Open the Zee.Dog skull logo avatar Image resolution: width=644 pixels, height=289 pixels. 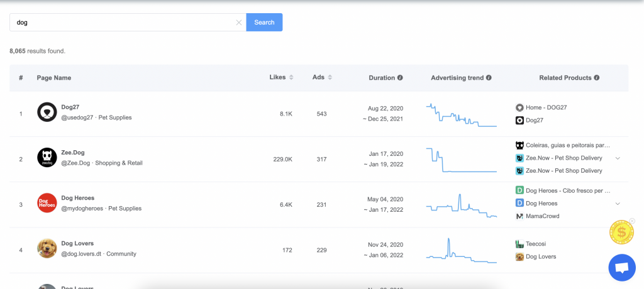tap(47, 158)
